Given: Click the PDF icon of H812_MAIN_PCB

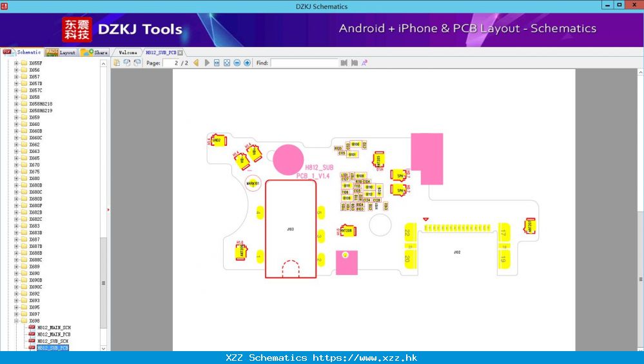Looking at the screenshot, I should point(32,334).
